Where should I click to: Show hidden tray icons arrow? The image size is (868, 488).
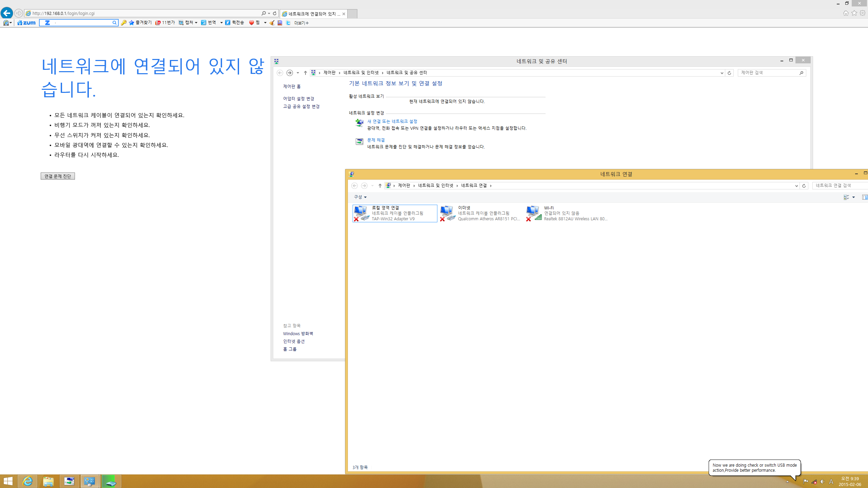tap(787, 482)
